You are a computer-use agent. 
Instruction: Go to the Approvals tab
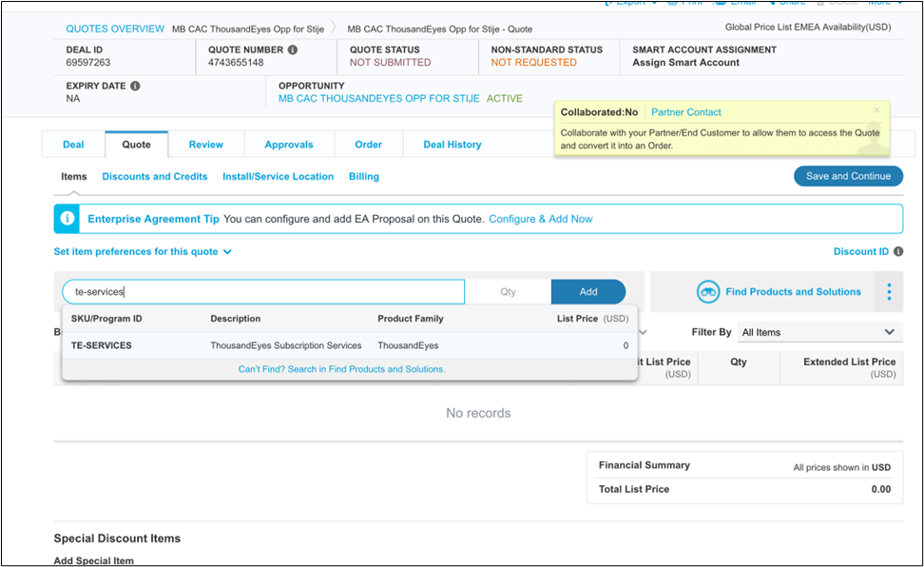click(x=289, y=145)
